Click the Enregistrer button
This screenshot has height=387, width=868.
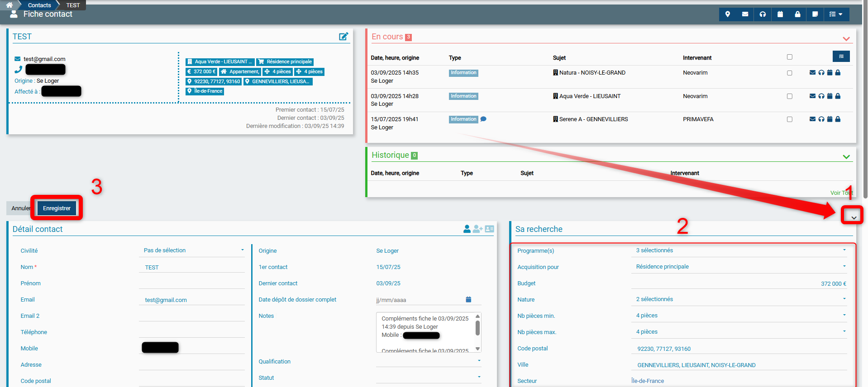click(57, 208)
